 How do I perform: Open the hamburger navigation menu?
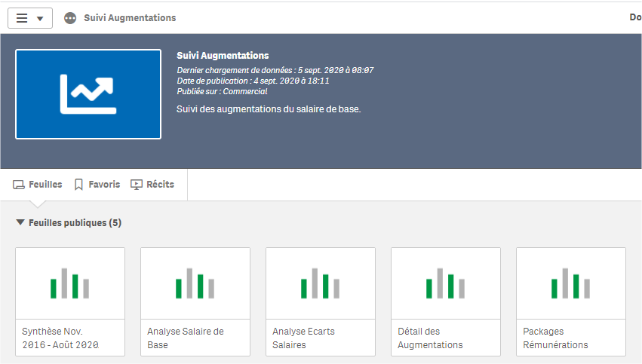pyautogui.click(x=29, y=18)
